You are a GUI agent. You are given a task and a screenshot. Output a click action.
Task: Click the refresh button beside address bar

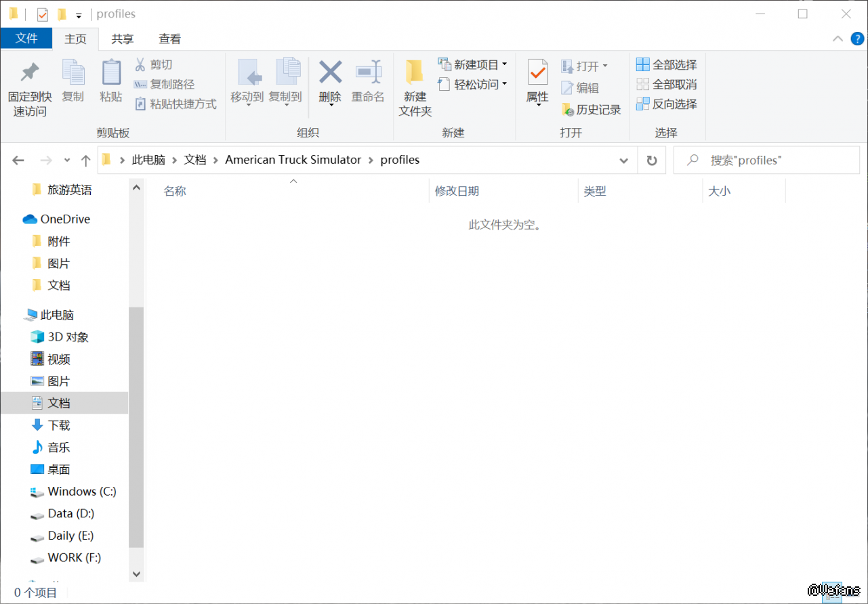point(652,160)
